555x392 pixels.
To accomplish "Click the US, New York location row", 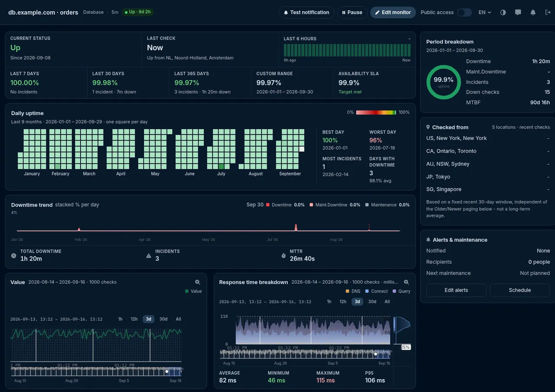I will tap(488, 138).
